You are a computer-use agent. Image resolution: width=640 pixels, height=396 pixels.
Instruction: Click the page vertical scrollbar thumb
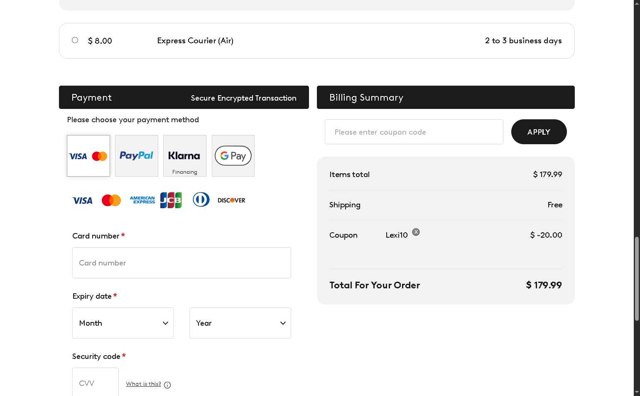click(x=637, y=279)
